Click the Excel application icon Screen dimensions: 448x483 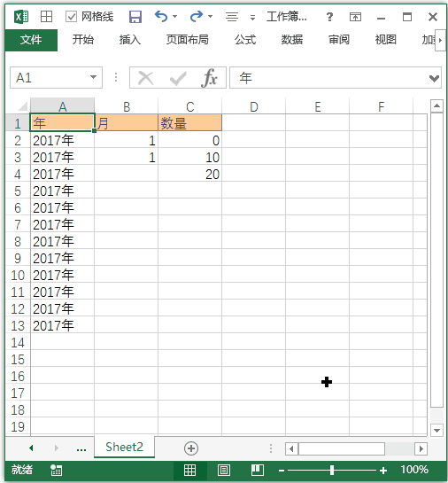21,16
